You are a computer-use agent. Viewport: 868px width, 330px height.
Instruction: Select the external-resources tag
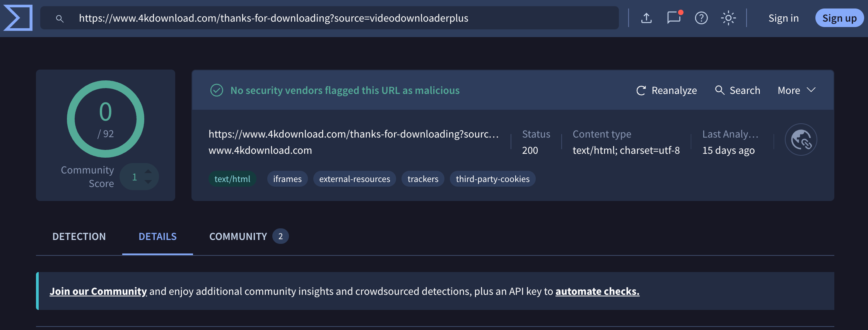pos(355,179)
